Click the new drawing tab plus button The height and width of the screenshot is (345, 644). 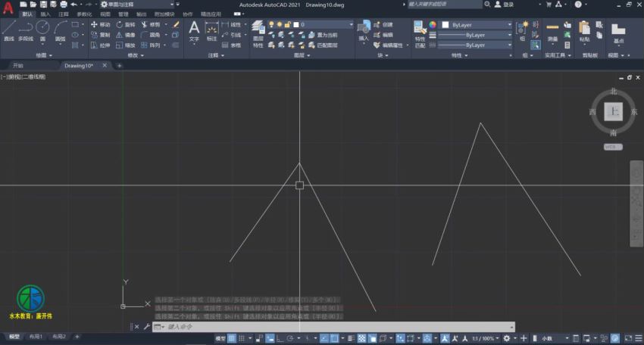(120, 66)
